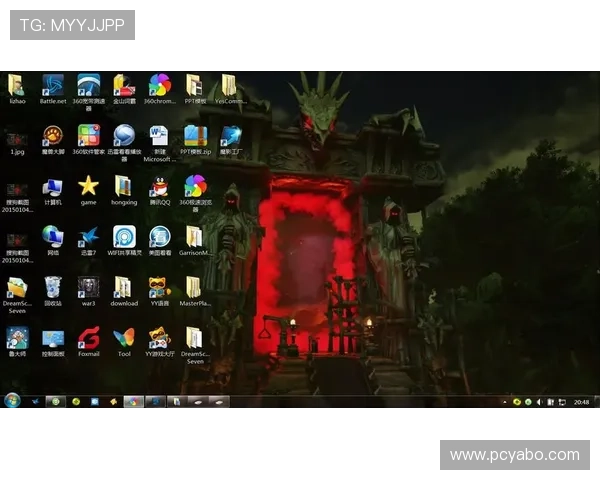Launch the Foxmail email client
This screenshot has width=600, height=480.
coord(89,338)
